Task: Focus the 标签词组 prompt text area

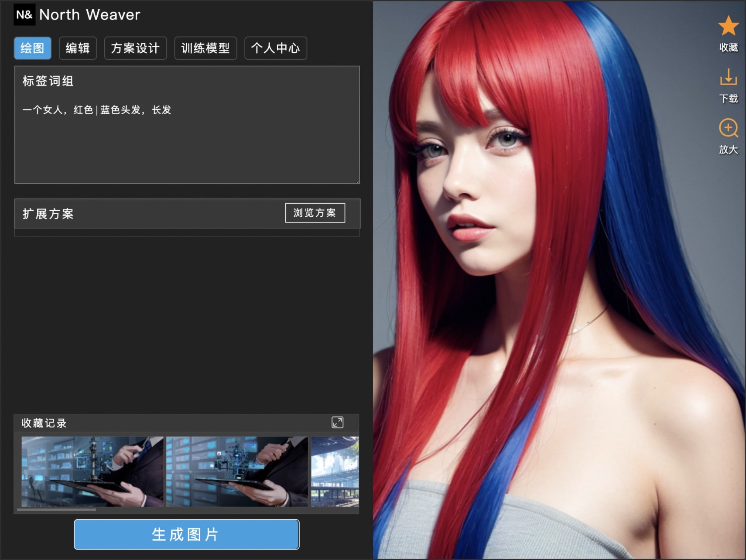Action: [187, 140]
